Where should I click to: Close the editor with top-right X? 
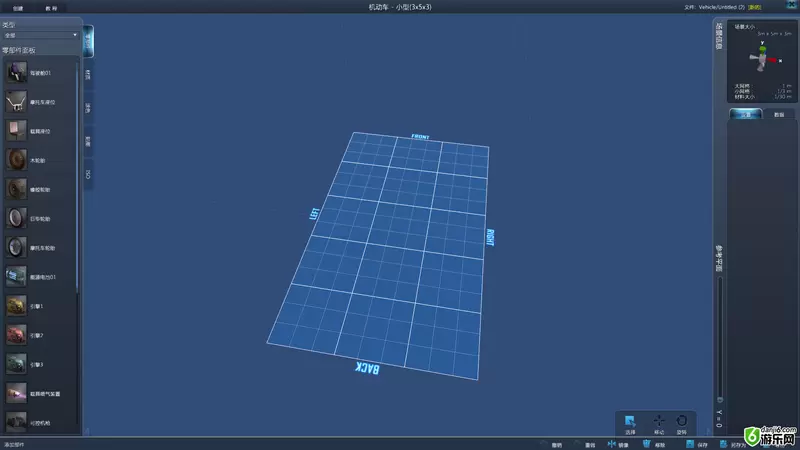pos(791,5)
